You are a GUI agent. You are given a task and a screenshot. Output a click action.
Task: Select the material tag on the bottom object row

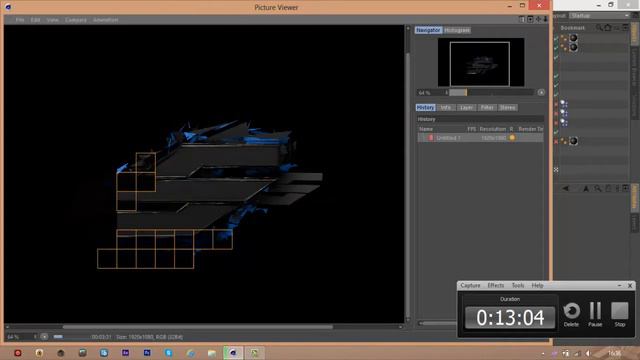coord(573,141)
